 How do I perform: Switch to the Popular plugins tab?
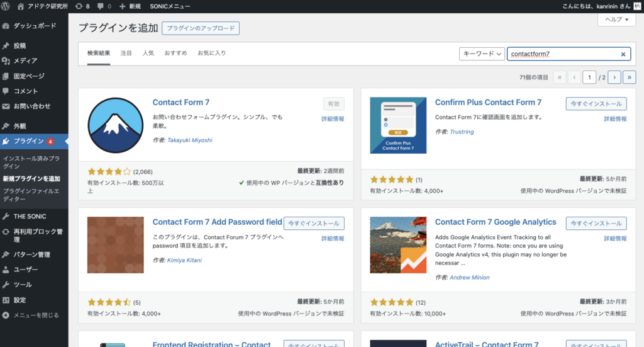[x=148, y=53]
